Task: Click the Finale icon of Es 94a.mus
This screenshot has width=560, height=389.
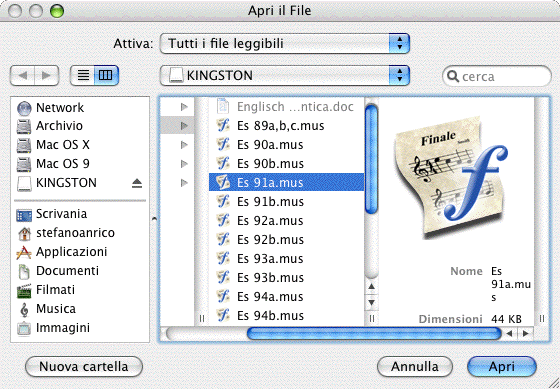Action: point(223,296)
